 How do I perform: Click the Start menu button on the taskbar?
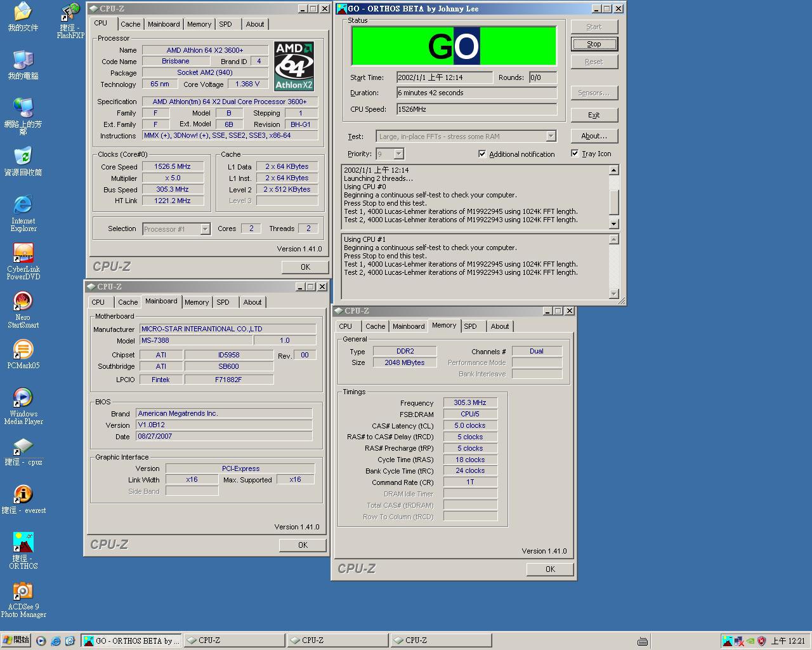pyautogui.click(x=16, y=640)
